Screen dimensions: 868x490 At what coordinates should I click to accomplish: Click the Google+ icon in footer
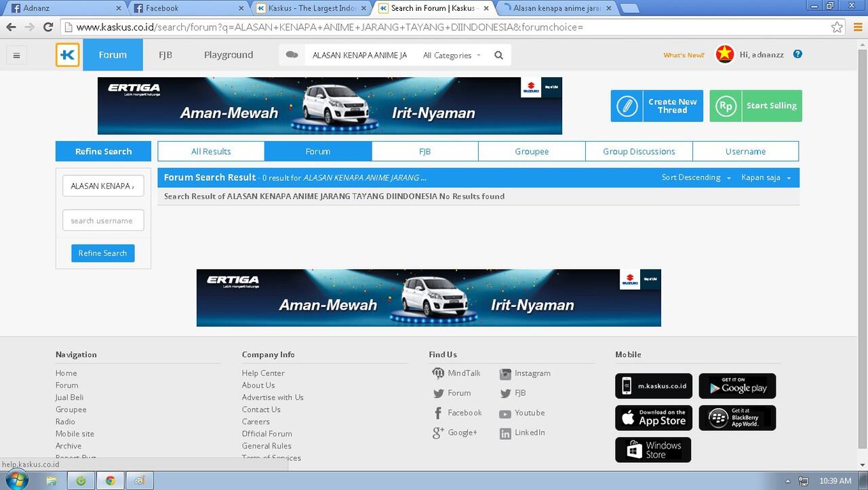pos(438,432)
